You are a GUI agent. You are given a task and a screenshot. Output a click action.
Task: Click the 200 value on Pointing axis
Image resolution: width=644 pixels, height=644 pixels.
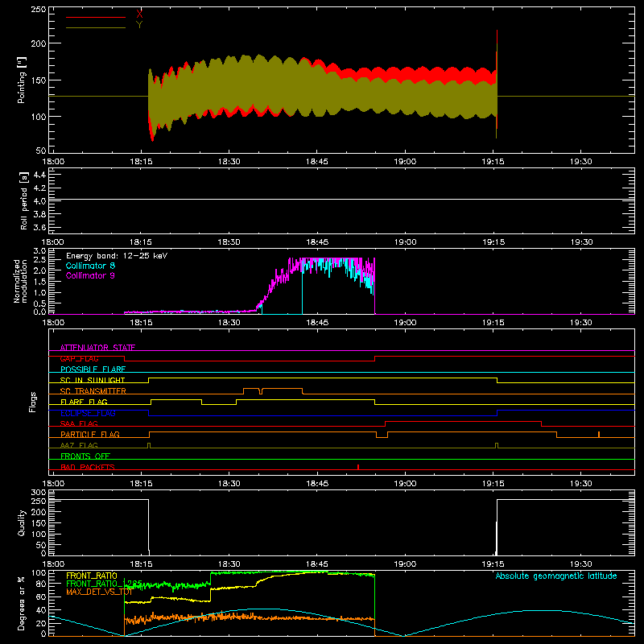tap(39, 43)
